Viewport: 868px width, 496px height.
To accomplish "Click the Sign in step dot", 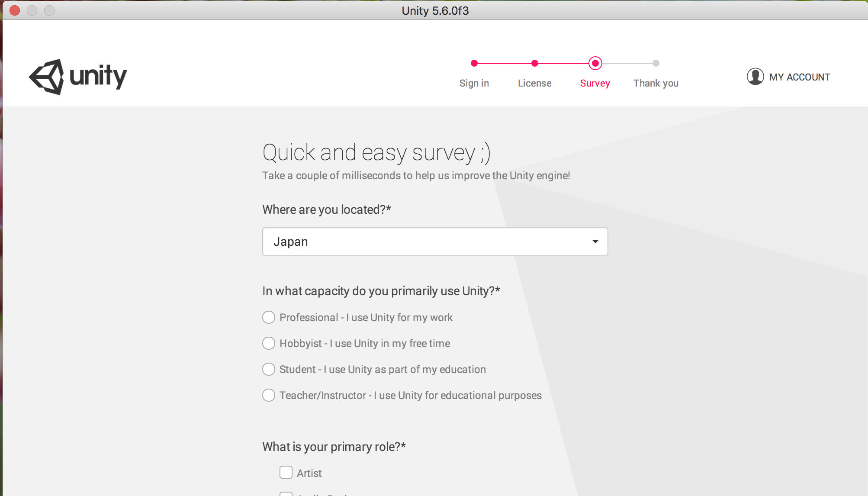I will pyautogui.click(x=474, y=63).
